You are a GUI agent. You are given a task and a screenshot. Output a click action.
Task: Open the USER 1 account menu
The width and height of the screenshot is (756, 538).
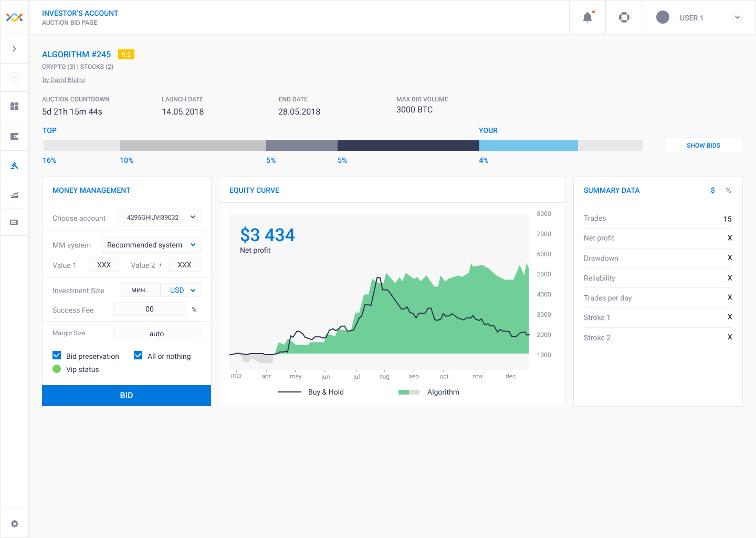pos(737,17)
